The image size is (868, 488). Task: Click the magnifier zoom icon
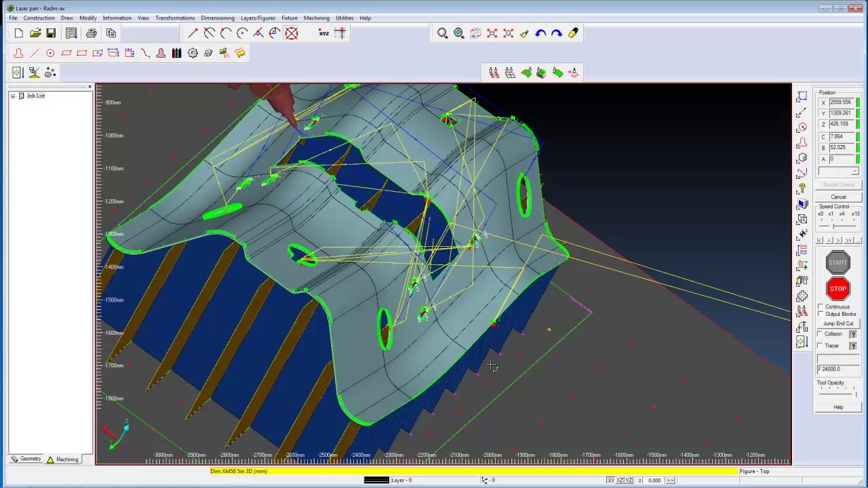point(442,33)
